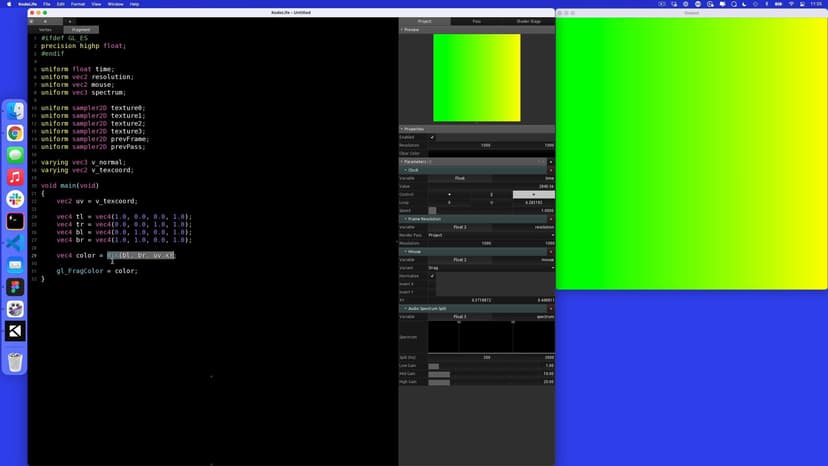This screenshot has width=828, height=466.
Task: Open the Render Pass dropdown
Action: click(x=490, y=235)
